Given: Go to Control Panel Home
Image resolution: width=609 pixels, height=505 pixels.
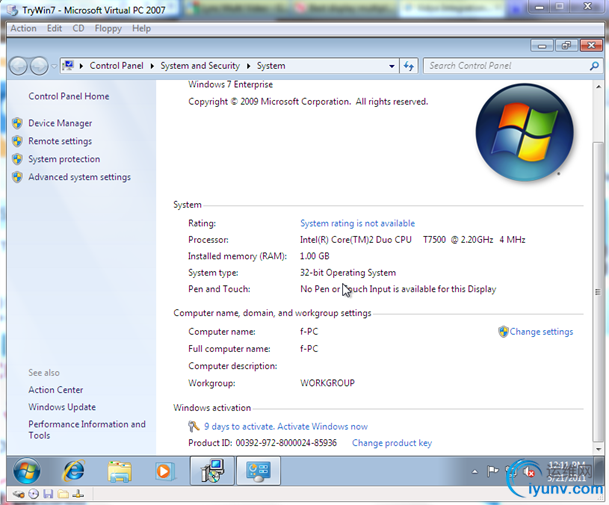Looking at the screenshot, I should (69, 96).
